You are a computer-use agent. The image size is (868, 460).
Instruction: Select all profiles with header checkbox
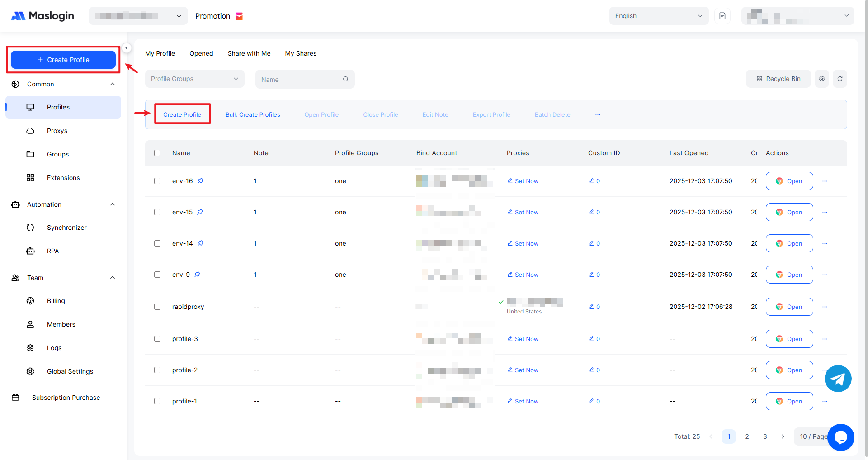click(x=157, y=153)
